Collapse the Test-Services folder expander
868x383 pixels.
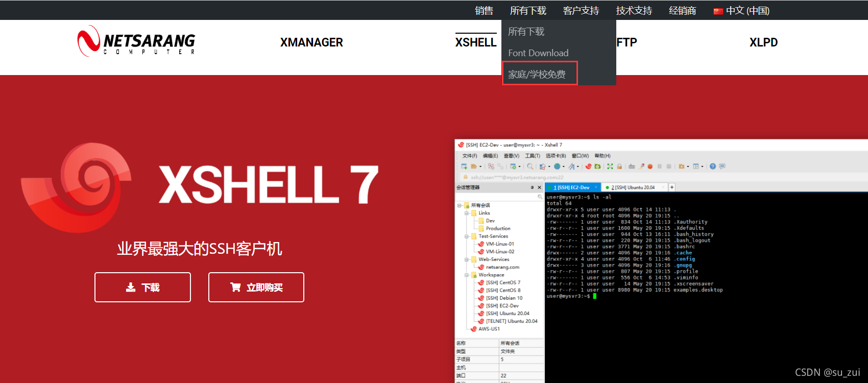pos(467,236)
